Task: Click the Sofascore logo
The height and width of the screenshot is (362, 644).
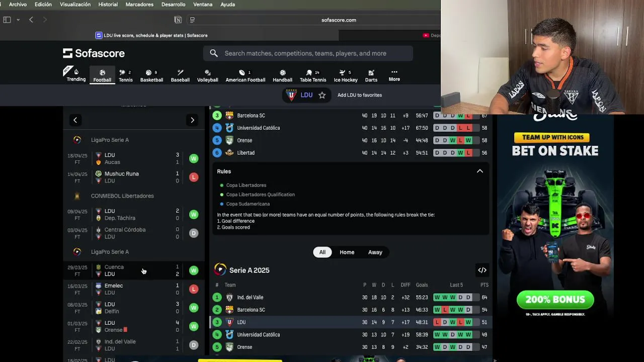Action: (94, 53)
